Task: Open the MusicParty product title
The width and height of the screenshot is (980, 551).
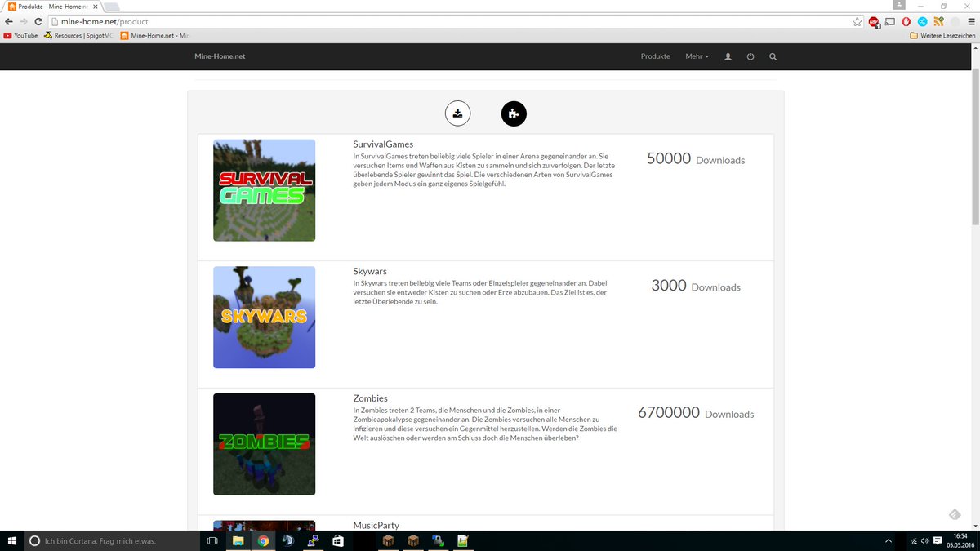Action: tap(376, 526)
